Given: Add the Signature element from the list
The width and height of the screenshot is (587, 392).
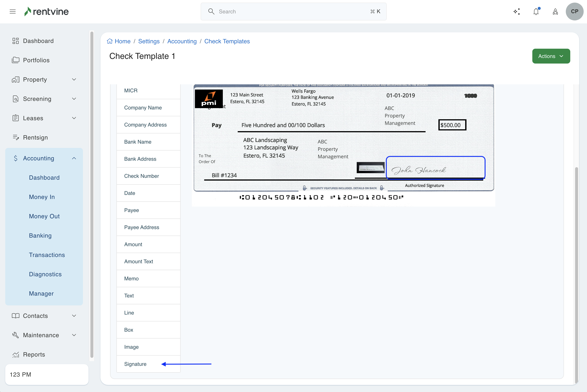Looking at the screenshot, I should click(135, 364).
